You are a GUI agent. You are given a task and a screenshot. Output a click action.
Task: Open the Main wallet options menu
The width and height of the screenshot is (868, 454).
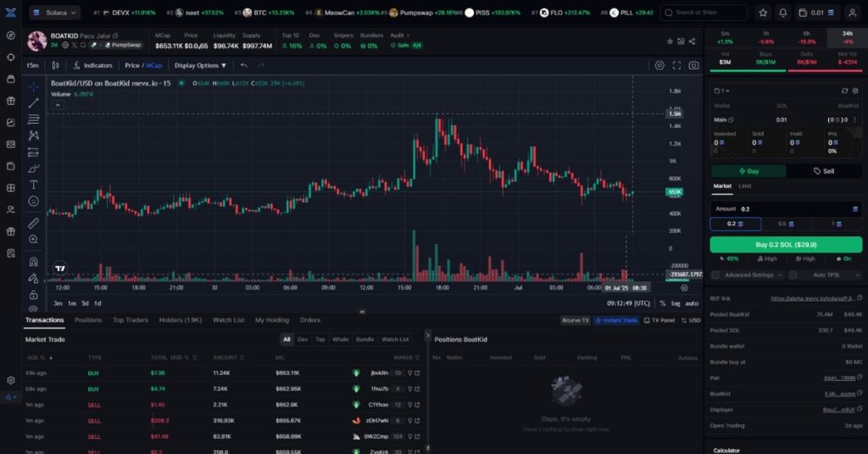point(855,119)
